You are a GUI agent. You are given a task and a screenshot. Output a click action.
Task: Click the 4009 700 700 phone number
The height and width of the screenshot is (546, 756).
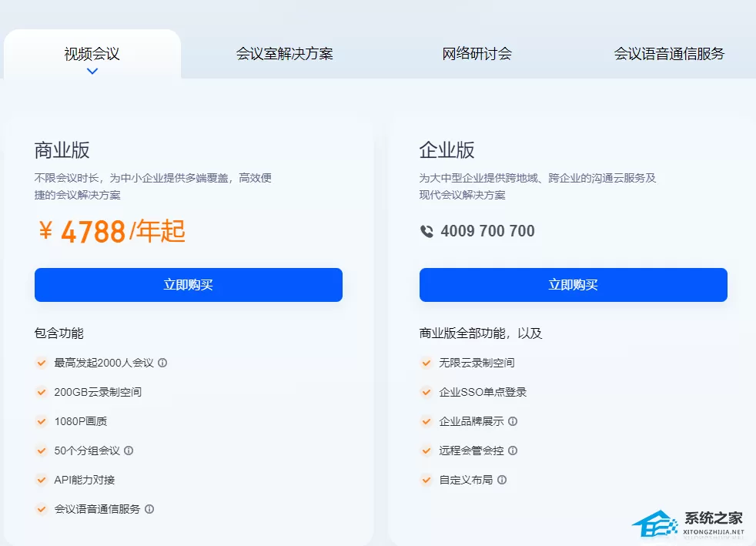click(487, 231)
